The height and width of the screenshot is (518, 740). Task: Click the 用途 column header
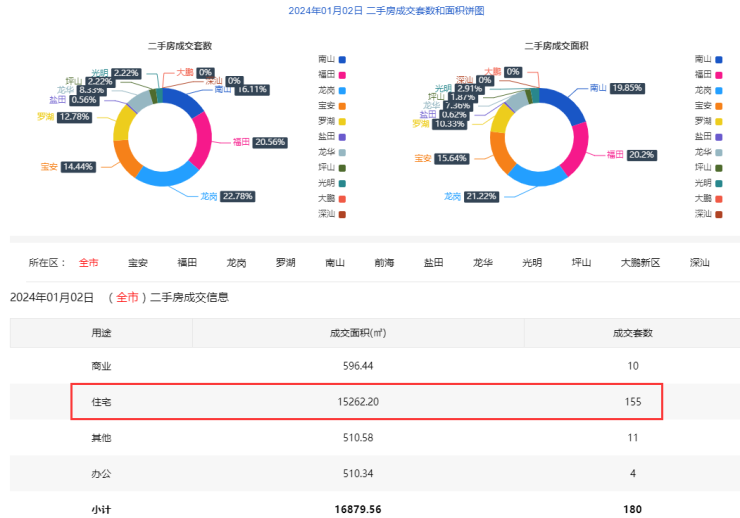(x=101, y=333)
